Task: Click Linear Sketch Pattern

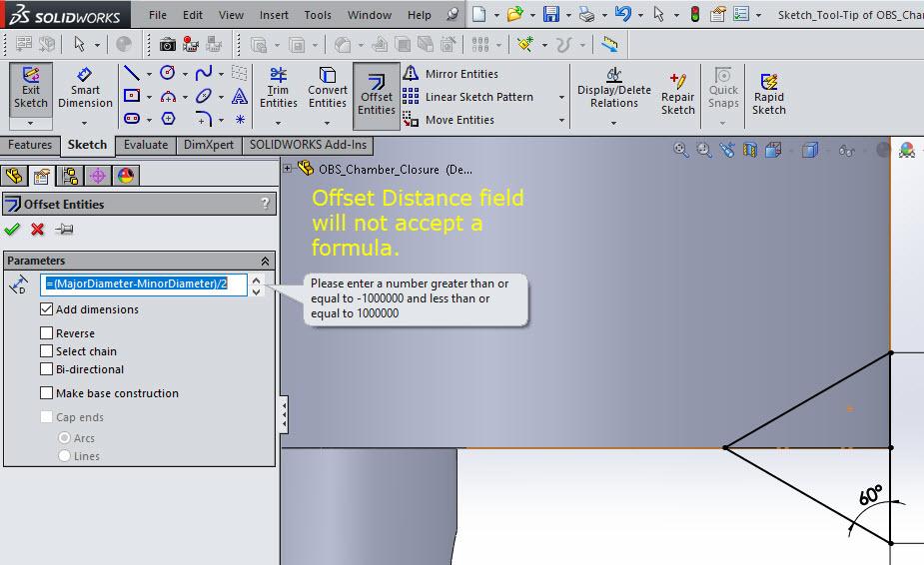Action: pyautogui.click(x=468, y=97)
